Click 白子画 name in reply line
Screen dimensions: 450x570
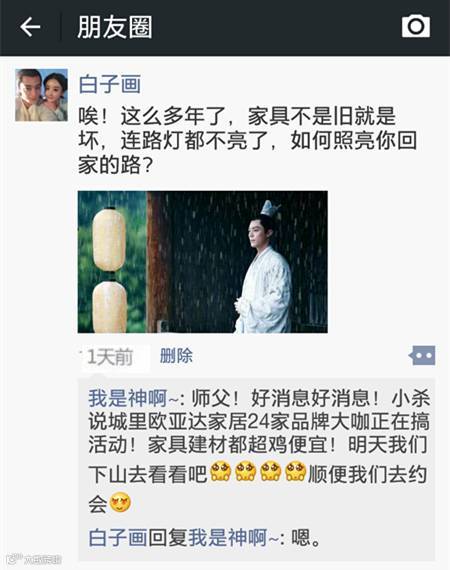click(x=118, y=538)
